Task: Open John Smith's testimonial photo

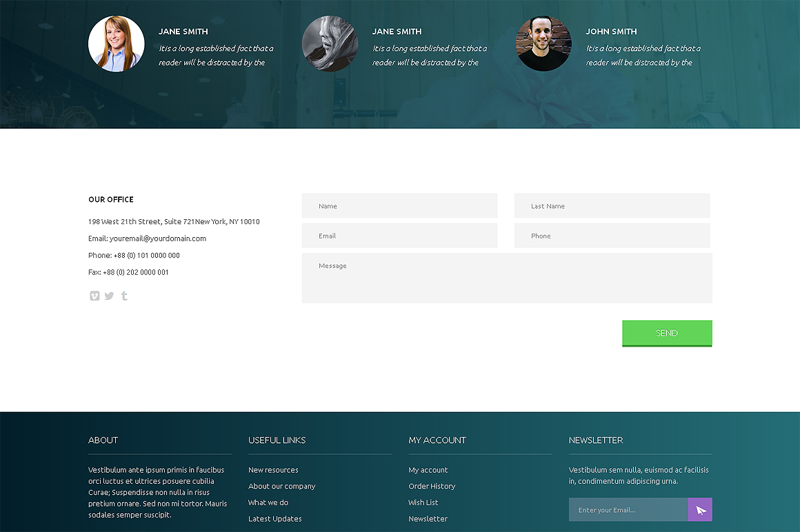Action: 543,43
